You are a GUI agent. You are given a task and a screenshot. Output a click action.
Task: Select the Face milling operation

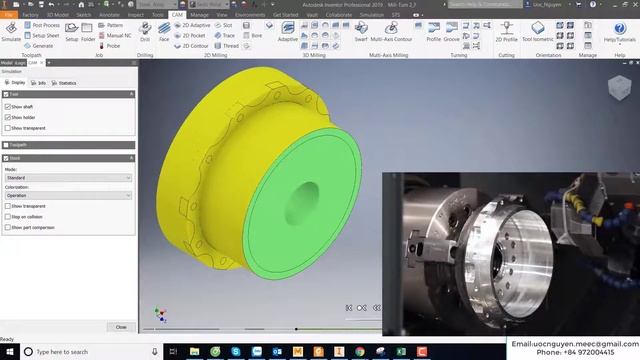click(164, 32)
